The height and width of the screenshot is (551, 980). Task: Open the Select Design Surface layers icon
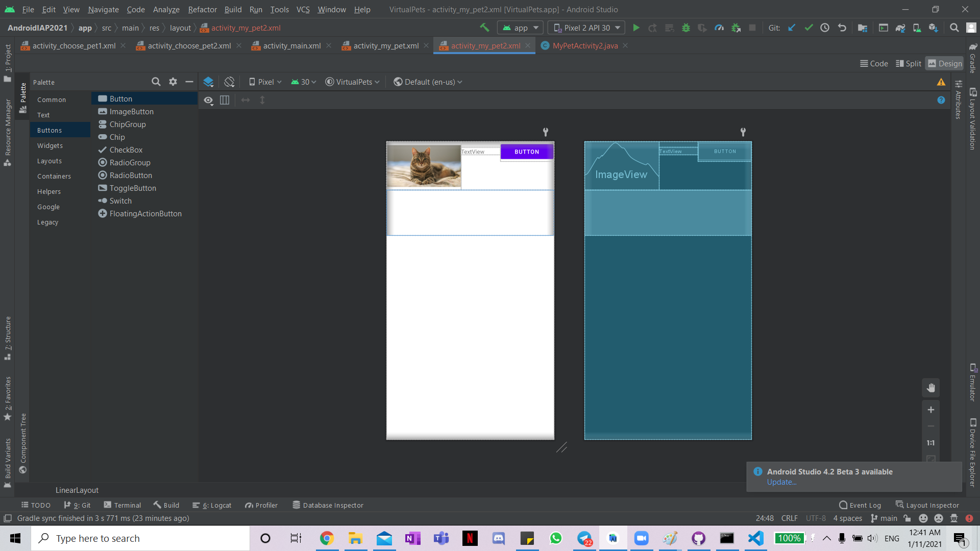(x=208, y=82)
